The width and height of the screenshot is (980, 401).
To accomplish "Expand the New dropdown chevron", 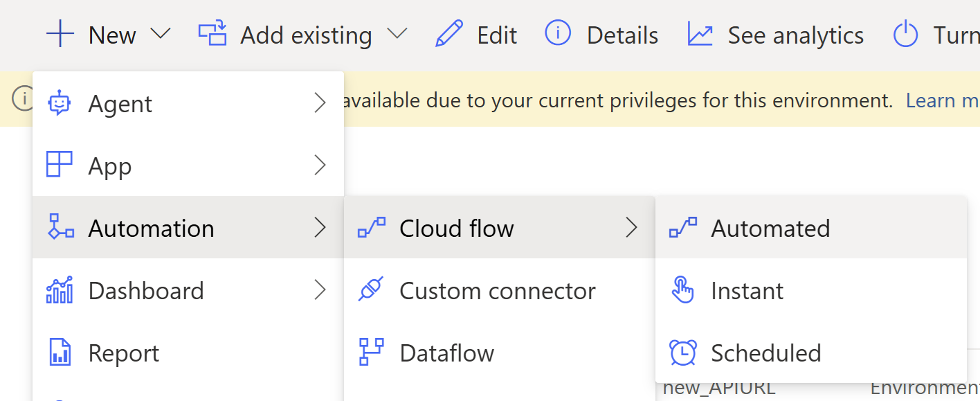I will point(161,34).
